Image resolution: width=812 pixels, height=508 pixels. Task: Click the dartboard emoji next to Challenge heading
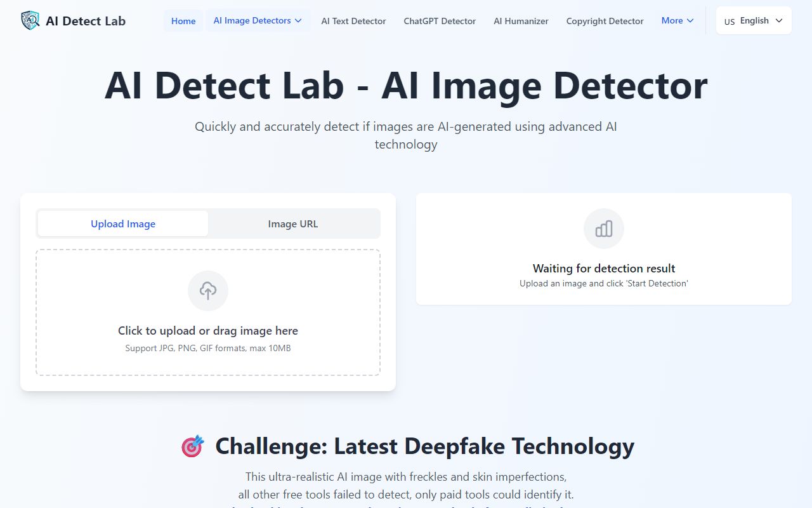coord(192,446)
